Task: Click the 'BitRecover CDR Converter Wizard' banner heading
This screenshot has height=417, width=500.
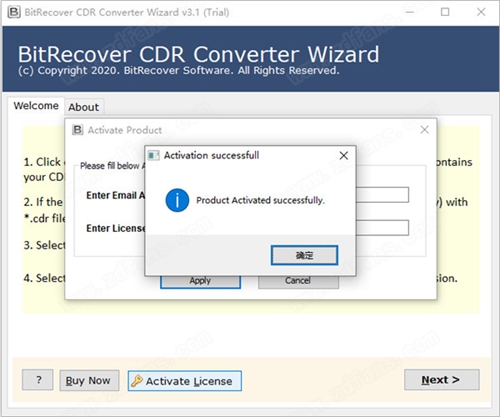Action: [199, 54]
